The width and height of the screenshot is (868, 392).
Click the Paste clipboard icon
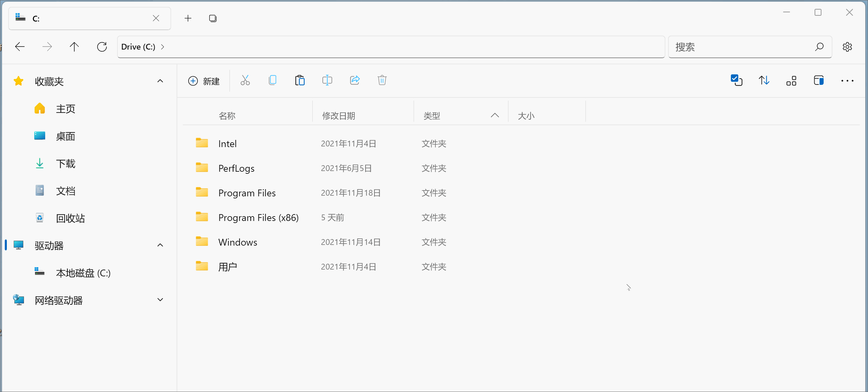(x=300, y=81)
